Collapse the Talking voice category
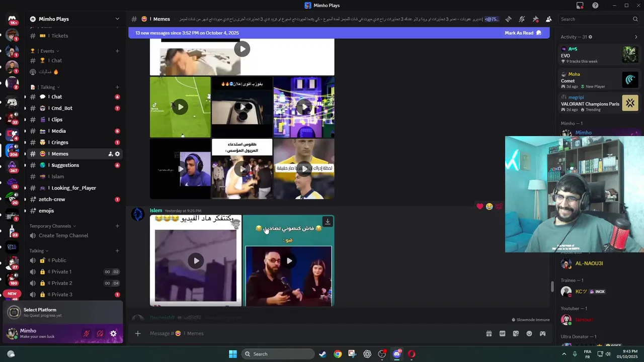 39,251
